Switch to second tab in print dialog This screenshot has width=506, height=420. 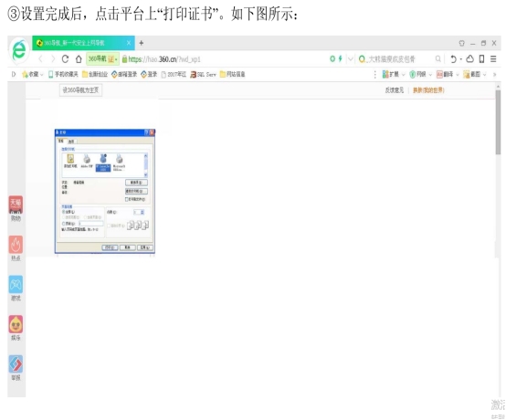pyautogui.click(x=71, y=142)
